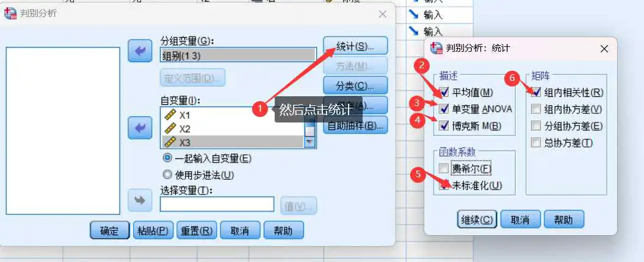Select the X1 variable in the independents list
This screenshot has height=262, width=644.
[x=184, y=115]
